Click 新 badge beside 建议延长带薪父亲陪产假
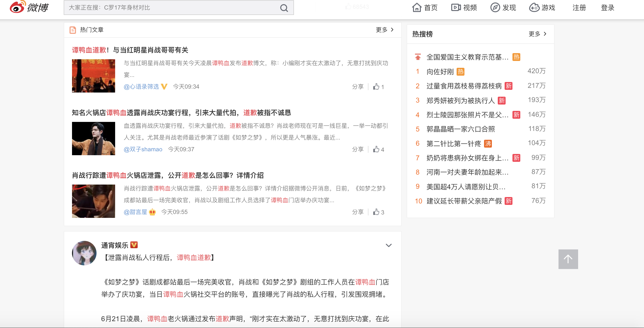The image size is (644, 328). click(509, 201)
